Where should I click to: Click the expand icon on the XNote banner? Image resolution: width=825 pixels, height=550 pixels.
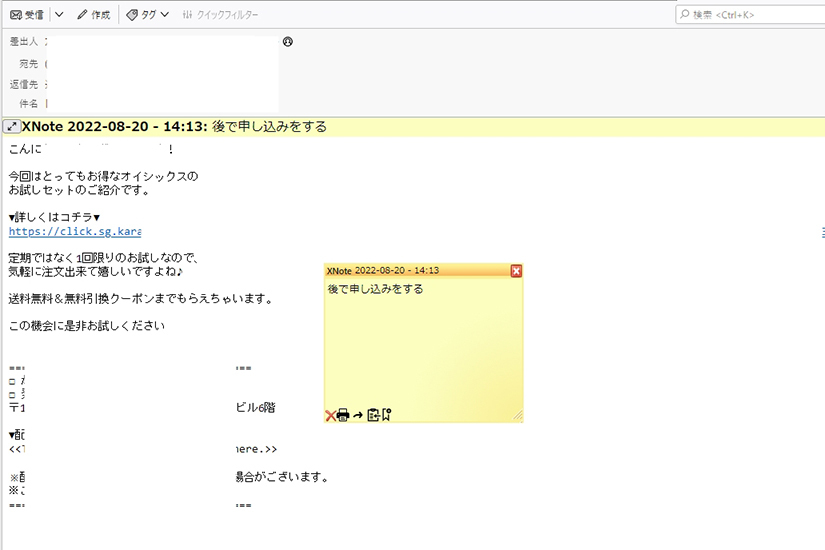coord(11,127)
